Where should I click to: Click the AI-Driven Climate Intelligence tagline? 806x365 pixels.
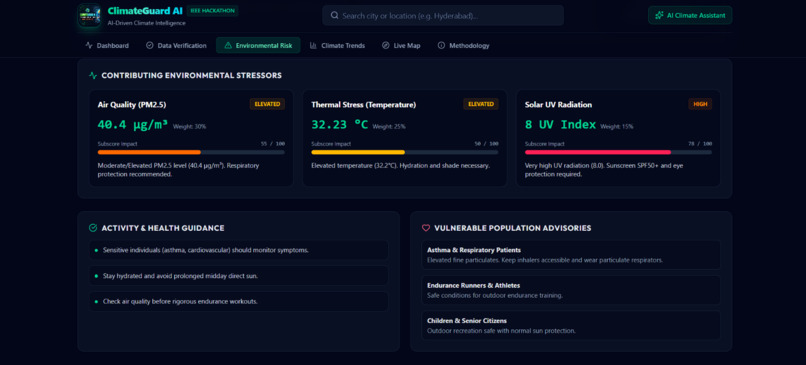tap(146, 23)
